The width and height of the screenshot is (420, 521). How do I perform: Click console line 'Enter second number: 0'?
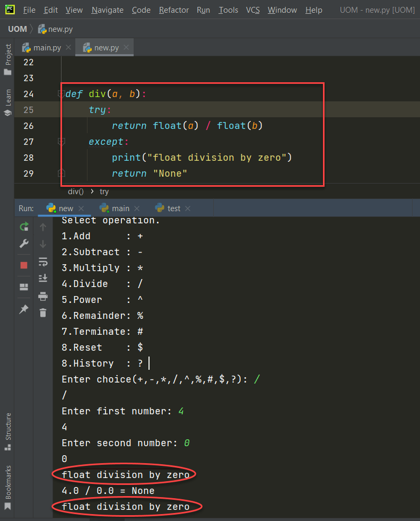tap(126, 443)
